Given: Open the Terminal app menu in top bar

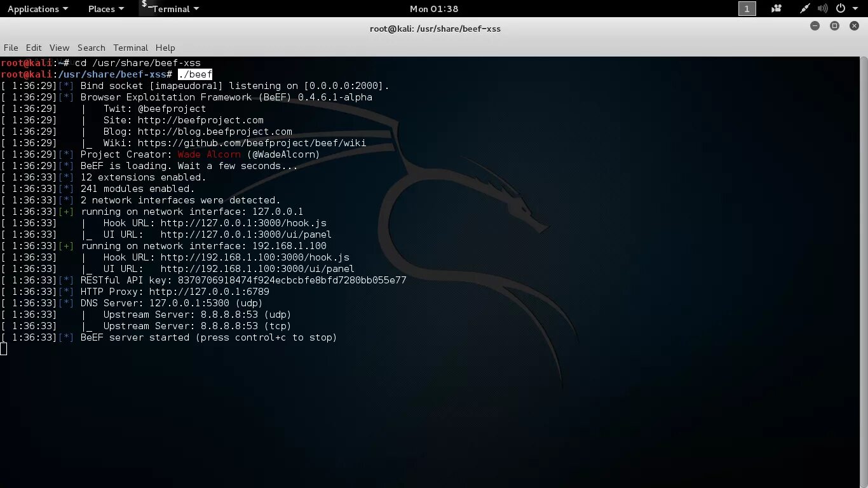Looking at the screenshot, I should pyautogui.click(x=170, y=9).
